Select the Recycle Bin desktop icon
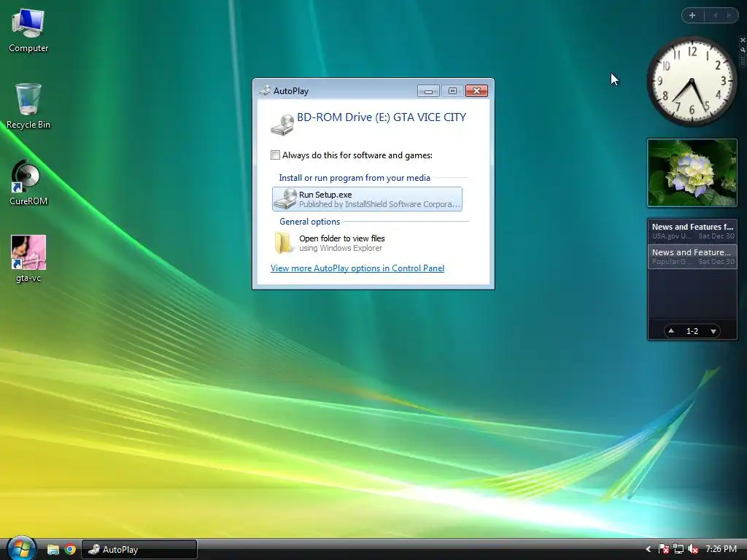 coord(28,106)
